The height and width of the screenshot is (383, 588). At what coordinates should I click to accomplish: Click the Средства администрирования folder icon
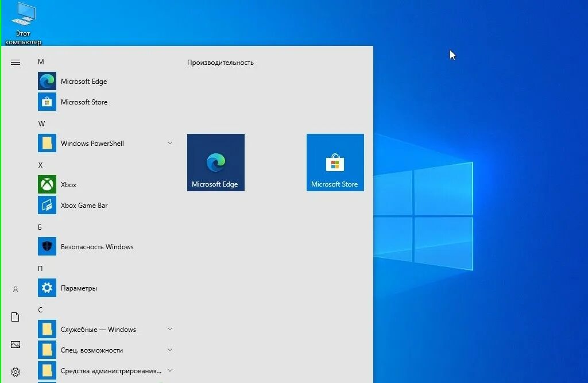(x=47, y=370)
